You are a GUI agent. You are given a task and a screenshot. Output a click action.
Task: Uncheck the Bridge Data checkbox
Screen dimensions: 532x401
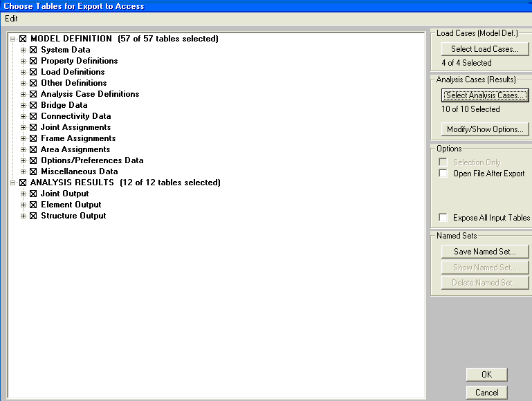(x=33, y=105)
